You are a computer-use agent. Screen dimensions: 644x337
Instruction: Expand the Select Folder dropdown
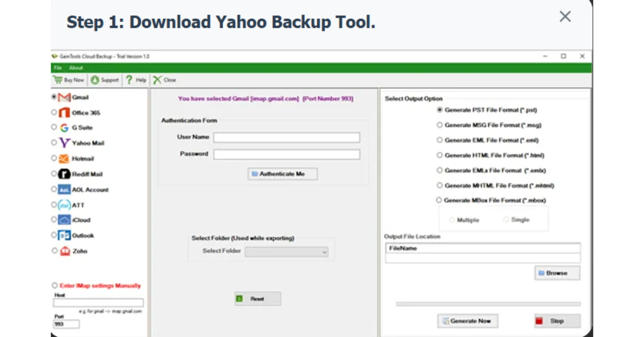(x=287, y=252)
